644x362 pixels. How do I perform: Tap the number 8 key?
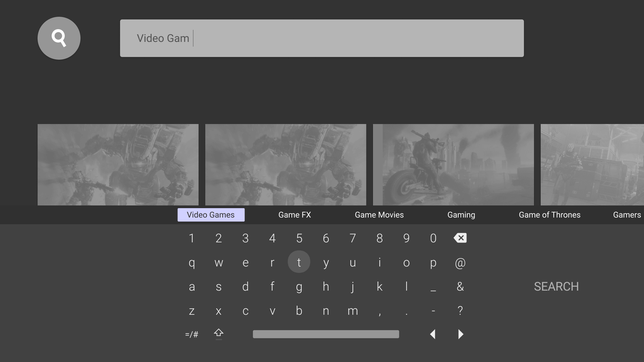pos(380,238)
